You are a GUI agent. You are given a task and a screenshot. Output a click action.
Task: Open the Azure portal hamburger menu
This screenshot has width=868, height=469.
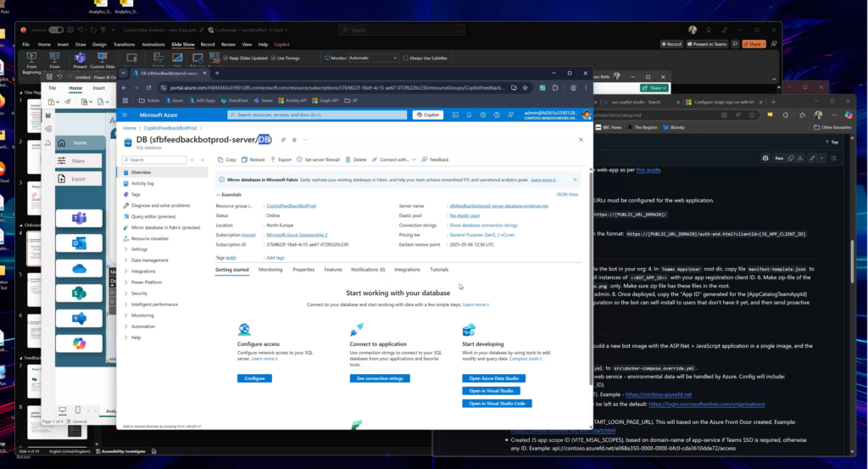pos(125,114)
